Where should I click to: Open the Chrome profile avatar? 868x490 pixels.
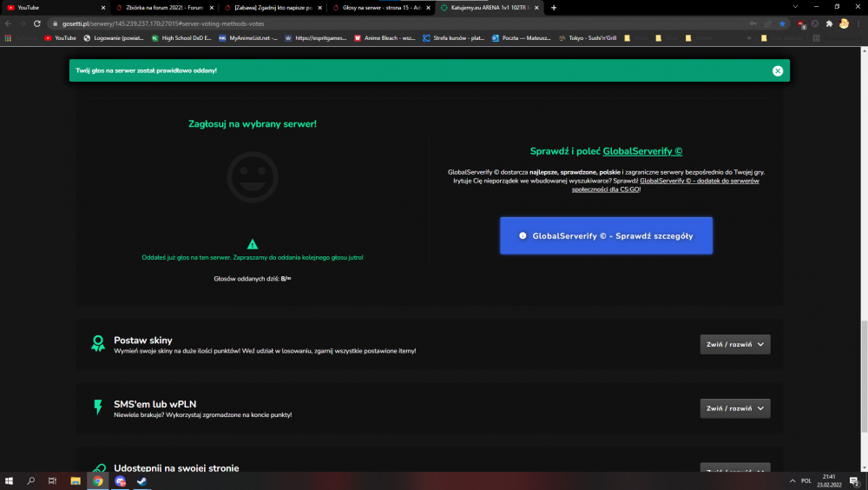click(844, 23)
